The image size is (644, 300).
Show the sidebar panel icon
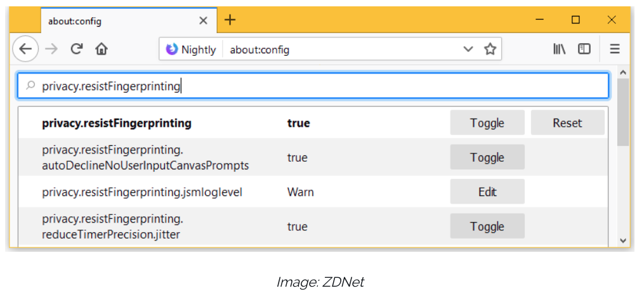[x=584, y=49]
